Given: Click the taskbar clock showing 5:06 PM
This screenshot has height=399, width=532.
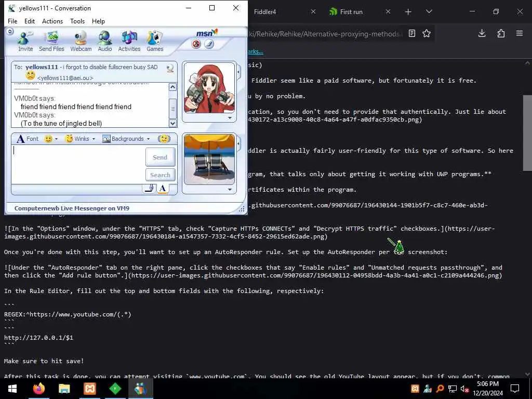Looking at the screenshot, I should [488, 389].
